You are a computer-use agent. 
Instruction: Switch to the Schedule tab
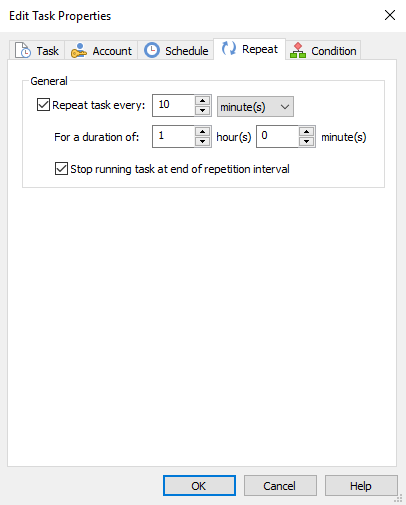pyautogui.click(x=176, y=51)
